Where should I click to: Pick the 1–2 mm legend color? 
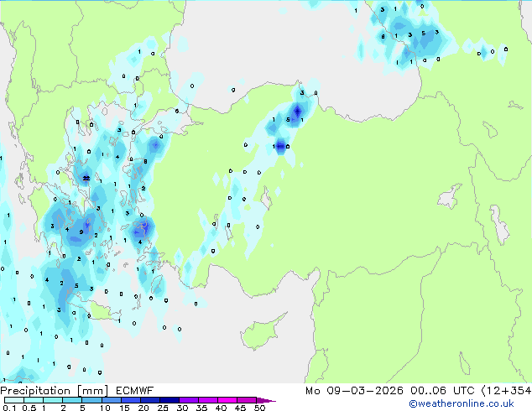53,400
